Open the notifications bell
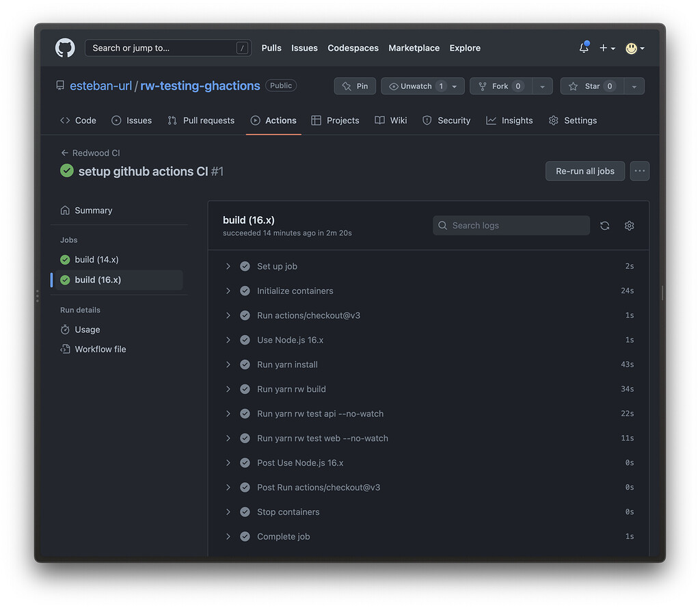Viewport: 700px width, 608px height. [584, 47]
